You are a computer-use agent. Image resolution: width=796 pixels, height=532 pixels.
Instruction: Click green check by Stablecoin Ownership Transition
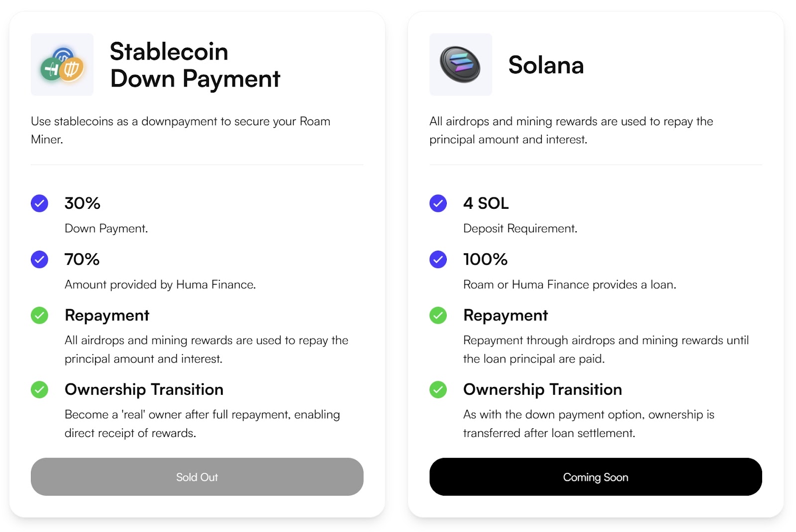[x=39, y=389]
